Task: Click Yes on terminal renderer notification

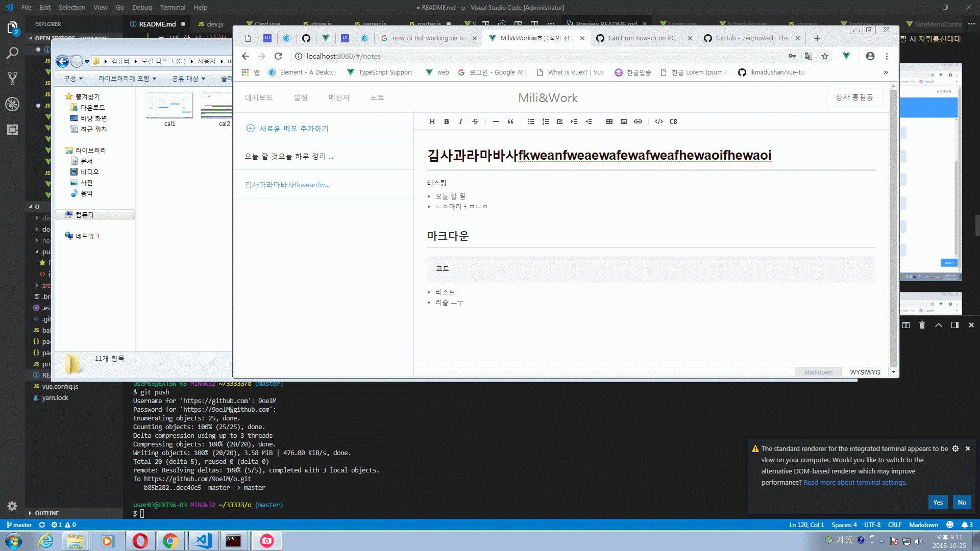Action: click(938, 502)
